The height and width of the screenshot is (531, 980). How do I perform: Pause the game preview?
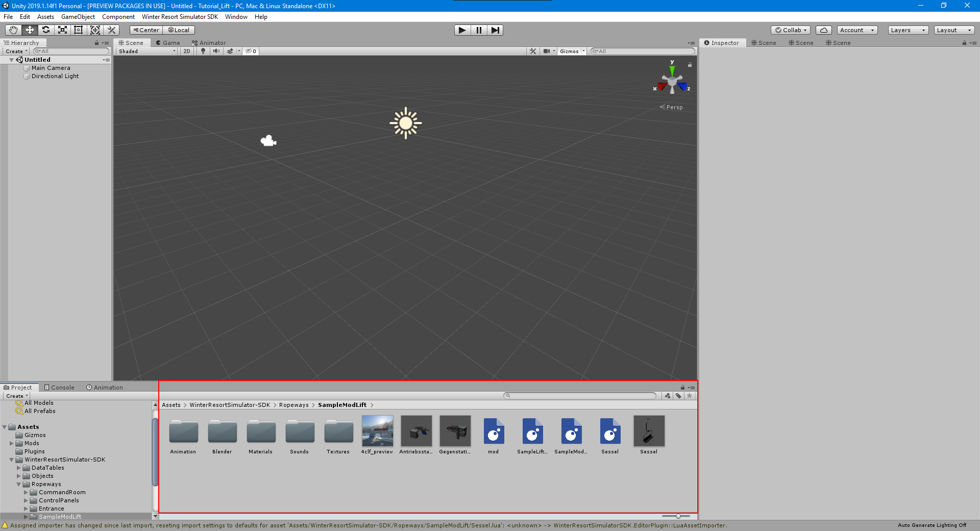click(479, 30)
